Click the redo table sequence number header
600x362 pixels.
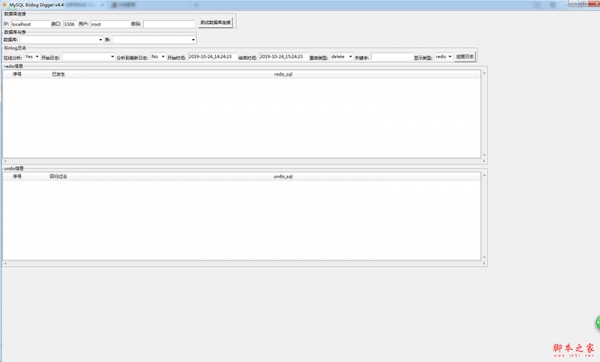17,74
